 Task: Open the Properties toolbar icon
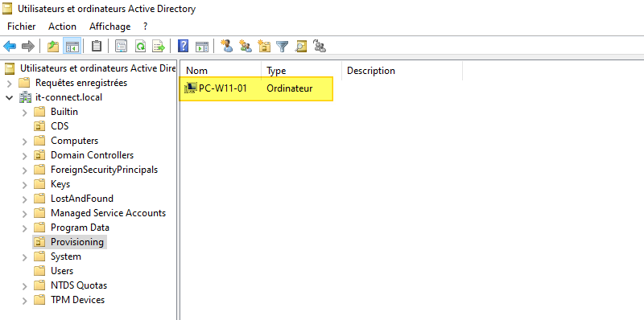click(121, 46)
